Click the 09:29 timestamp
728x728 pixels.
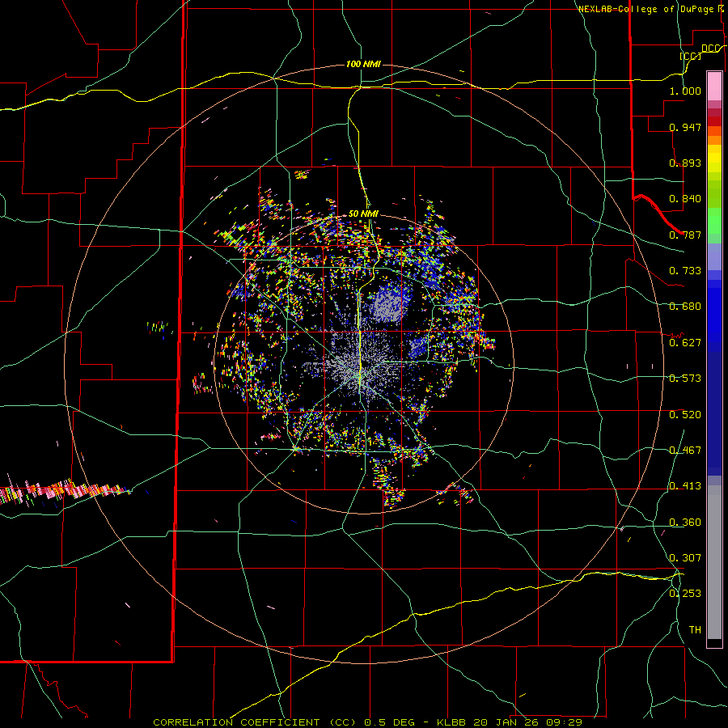[x=565, y=722]
